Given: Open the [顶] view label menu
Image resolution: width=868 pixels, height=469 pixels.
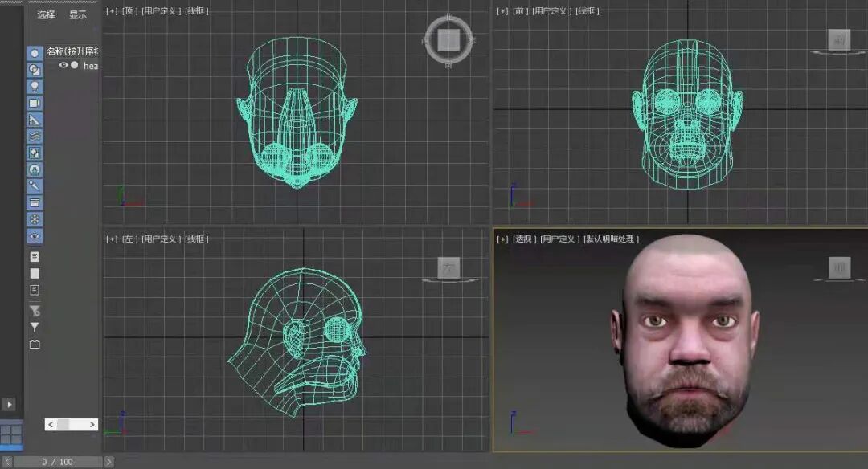Looking at the screenshot, I should click(129, 10).
